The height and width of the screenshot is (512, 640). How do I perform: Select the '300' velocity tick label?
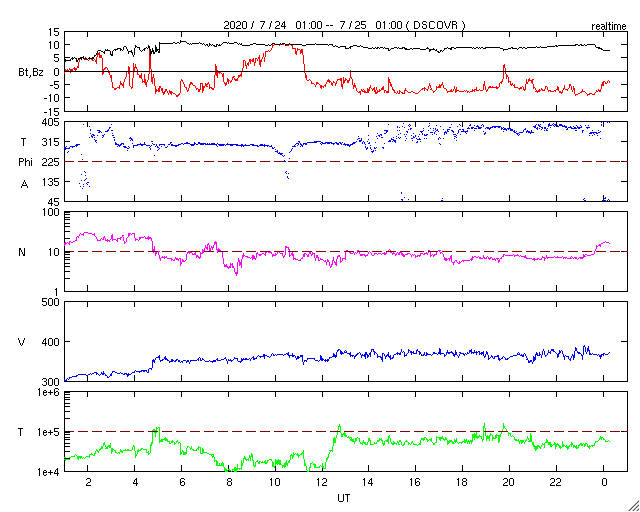pyautogui.click(x=51, y=381)
